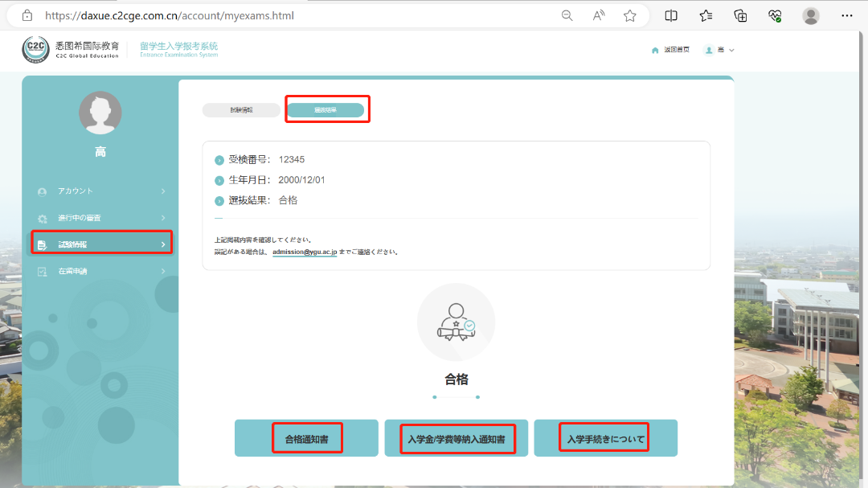Click the document icon of 試験情報
The width and height of the screenshot is (868, 488).
pyautogui.click(x=42, y=245)
